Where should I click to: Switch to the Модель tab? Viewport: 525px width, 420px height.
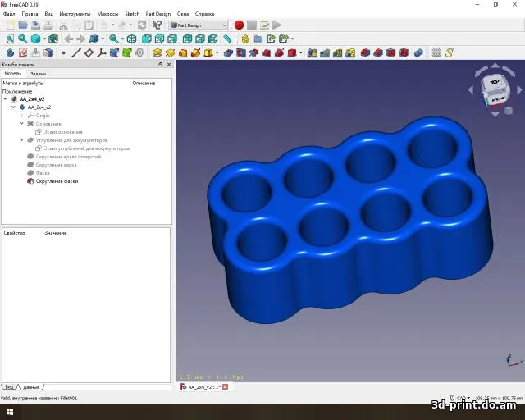point(13,73)
